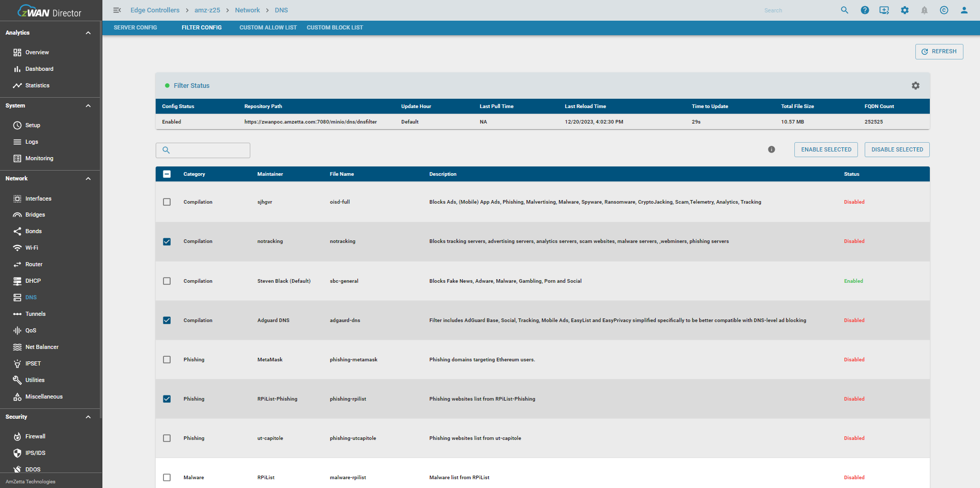
Task: Open the Custom Allow List tab
Action: [x=268, y=27]
